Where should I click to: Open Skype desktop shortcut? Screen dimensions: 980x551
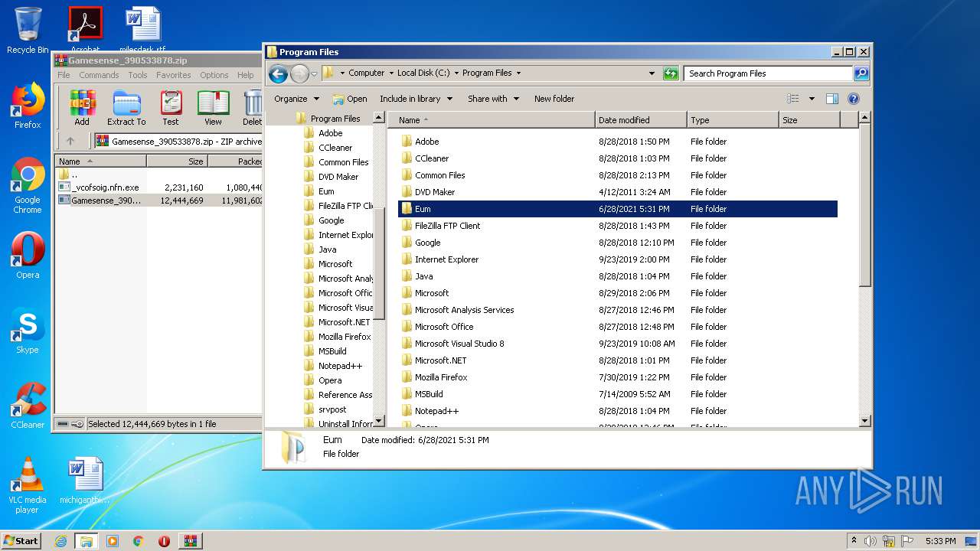tap(28, 331)
